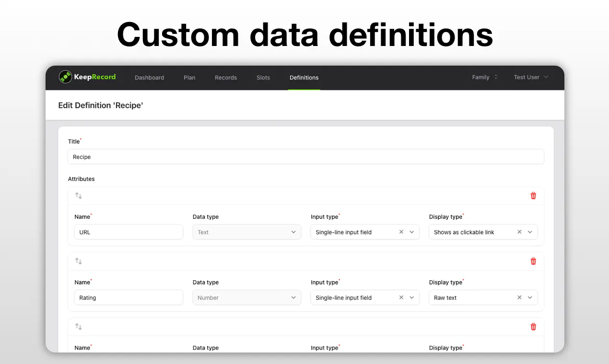
Task: Clear the Rating attribute's 'Raw text' display type
Action: point(519,297)
